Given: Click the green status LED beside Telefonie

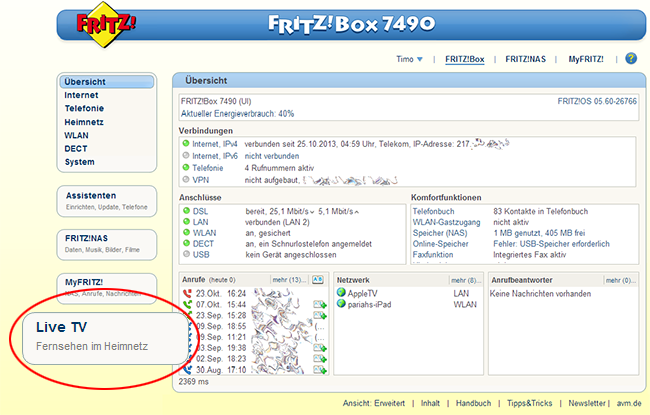Looking at the screenshot, I should pyautogui.click(x=186, y=167).
